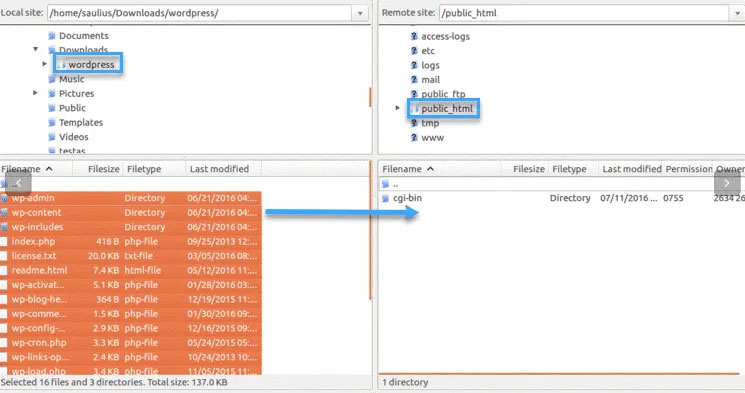The height and width of the screenshot is (393, 745).
Task: Click the index.php file icon
Action: coord(4,241)
